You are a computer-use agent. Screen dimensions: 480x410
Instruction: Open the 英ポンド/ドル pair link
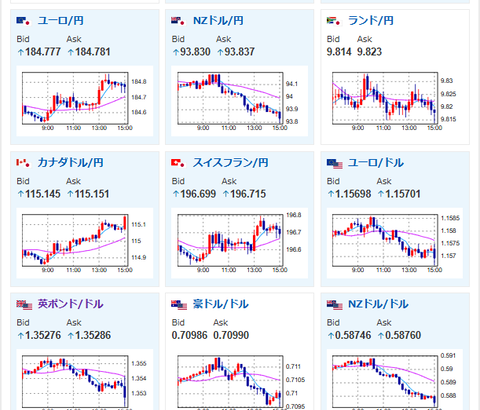[x=70, y=304]
